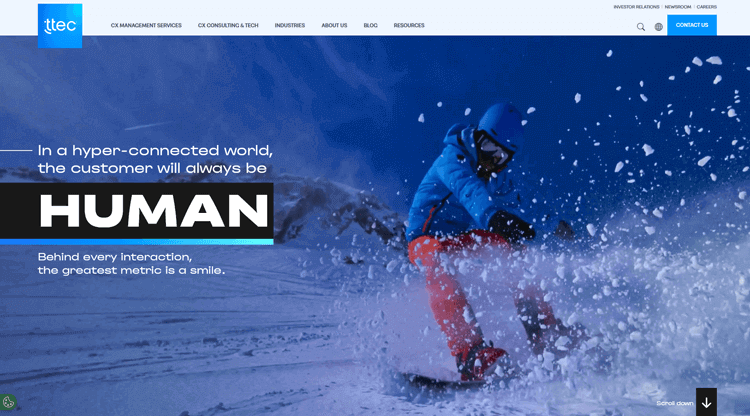Go to the Blog page
Screen dimensions: 750x416
pyautogui.click(x=370, y=25)
